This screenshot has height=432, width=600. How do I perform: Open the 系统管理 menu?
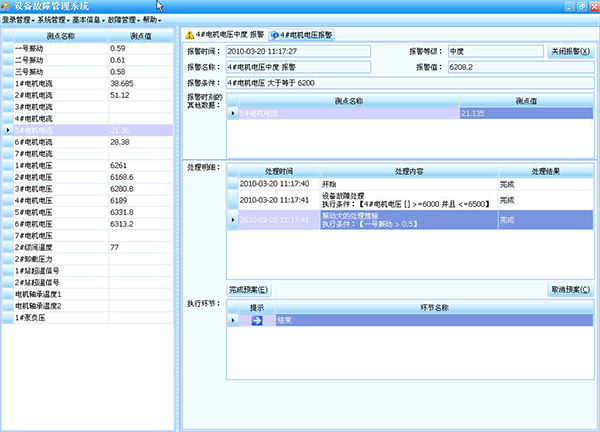click(54, 20)
